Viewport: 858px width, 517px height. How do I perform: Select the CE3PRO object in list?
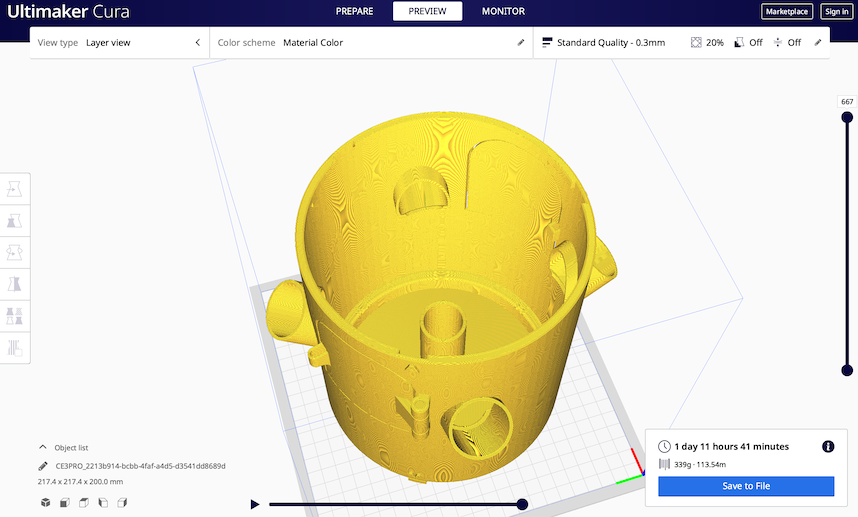140,466
